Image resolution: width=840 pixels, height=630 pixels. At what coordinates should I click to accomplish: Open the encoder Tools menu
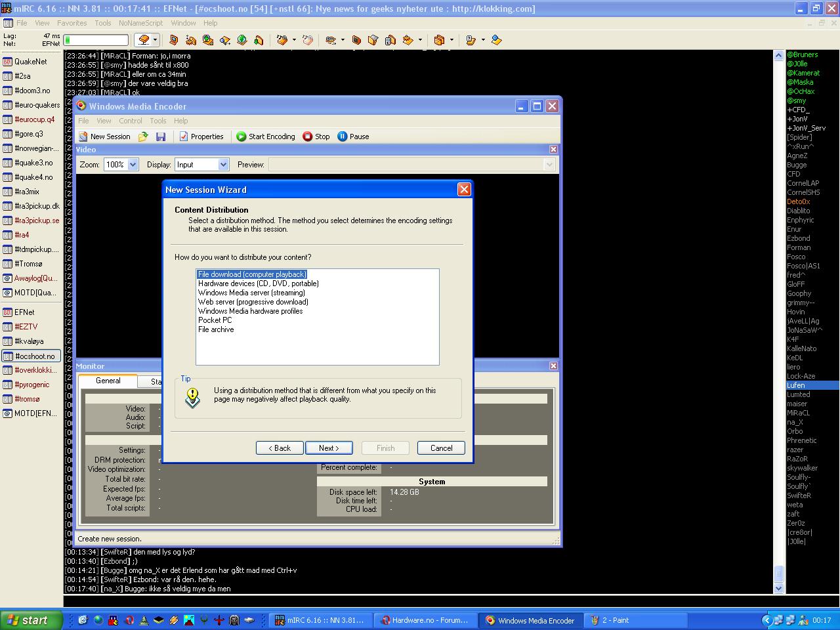tap(158, 121)
